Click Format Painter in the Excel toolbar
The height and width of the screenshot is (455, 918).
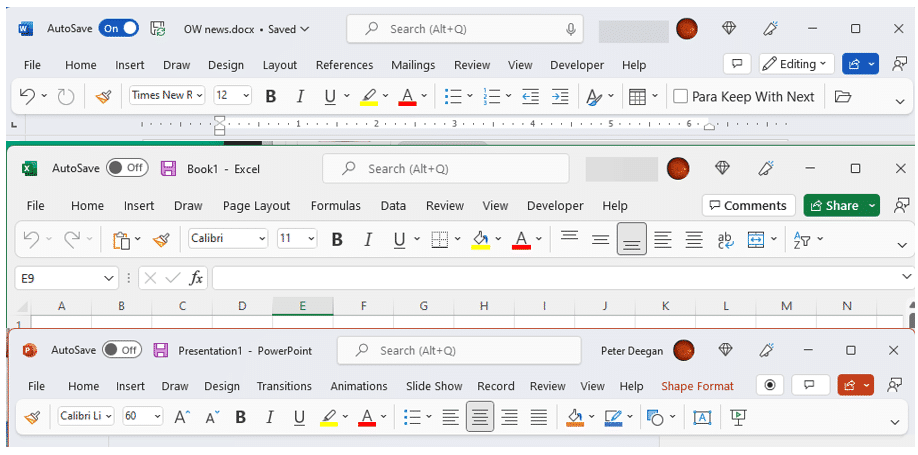click(x=161, y=239)
